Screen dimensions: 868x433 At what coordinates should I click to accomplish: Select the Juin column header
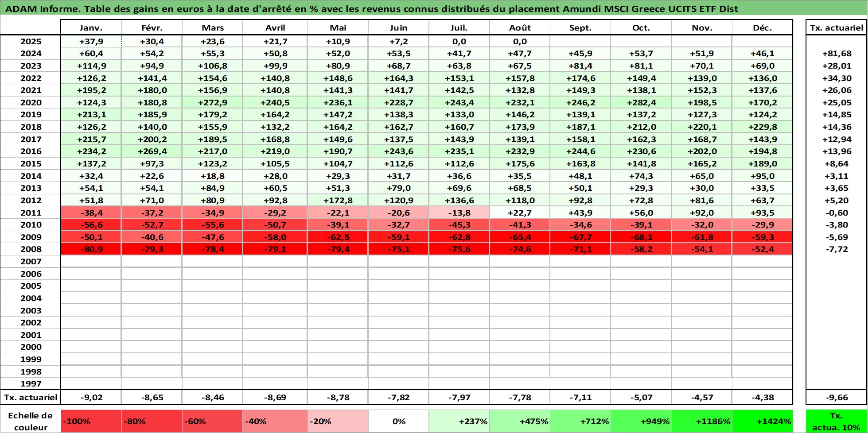tap(398, 27)
